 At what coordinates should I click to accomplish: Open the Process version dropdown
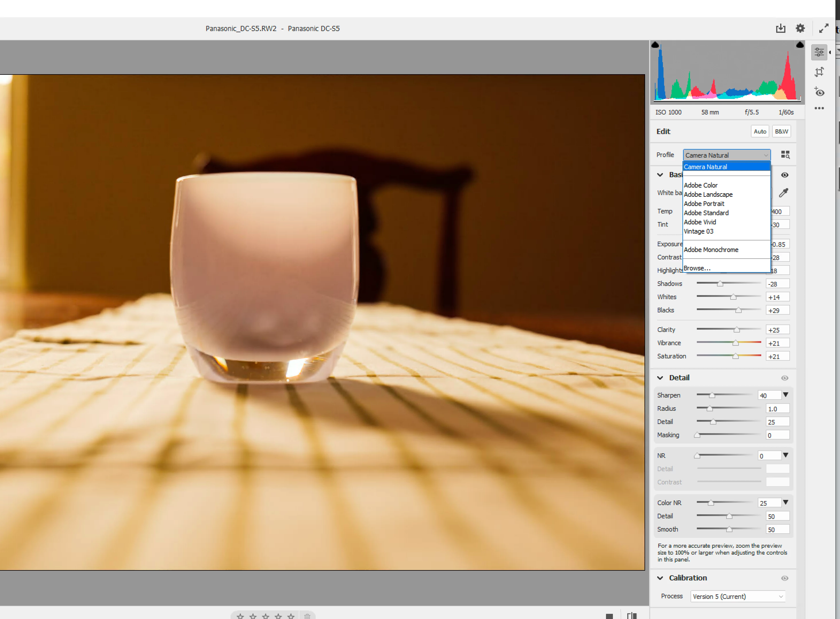pos(737,596)
